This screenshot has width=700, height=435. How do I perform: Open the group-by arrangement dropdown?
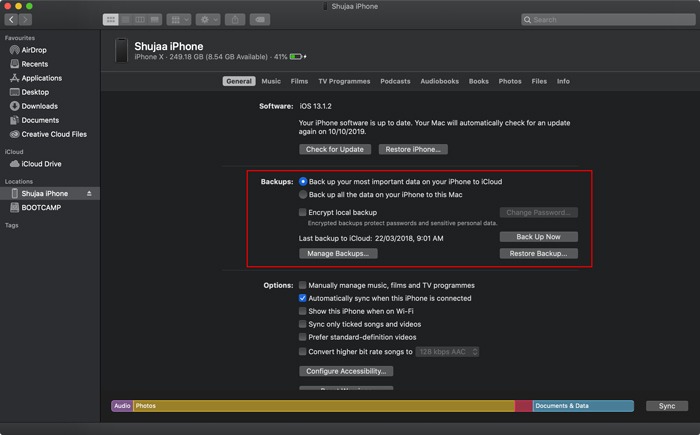(x=179, y=19)
